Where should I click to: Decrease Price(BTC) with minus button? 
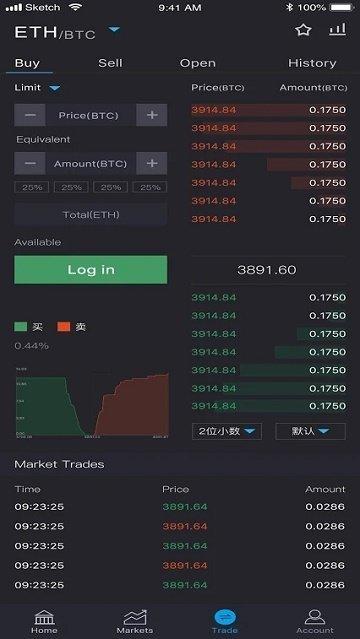pos(30,115)
